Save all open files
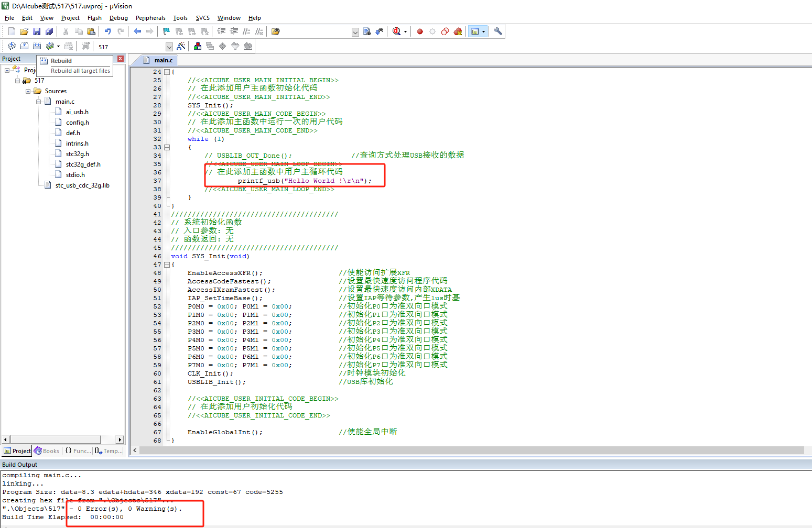 [x=49, y=31]
